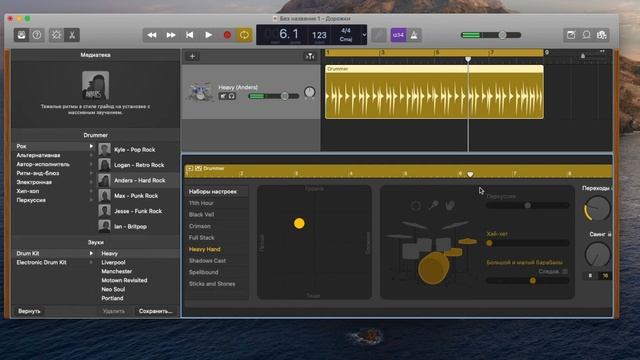Viewport: 640px width, 360px height.
Task: Click the lock icon next to Свинг
Action: point(610,234)
